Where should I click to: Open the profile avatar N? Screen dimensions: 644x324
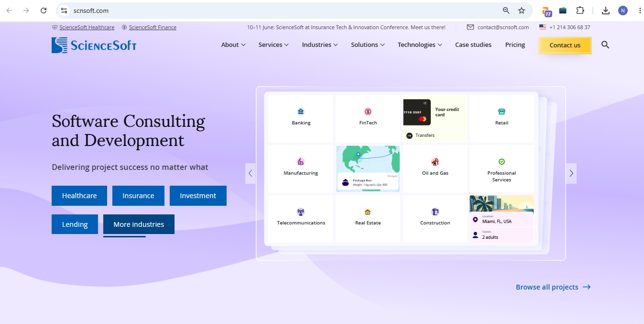[x=622, y=11]
